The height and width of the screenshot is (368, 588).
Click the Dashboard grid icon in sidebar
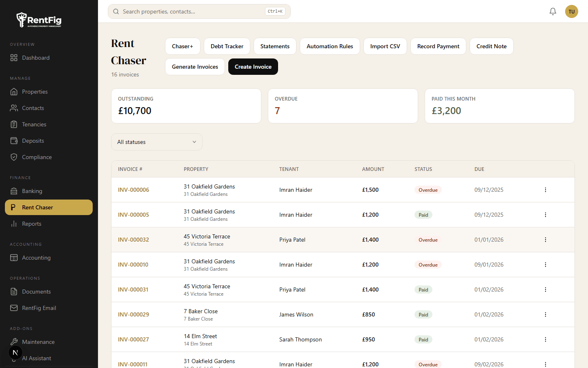coord(14,58)
